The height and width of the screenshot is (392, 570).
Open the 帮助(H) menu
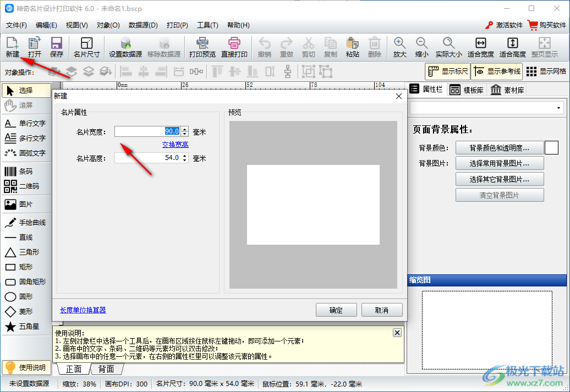(238, 25)
